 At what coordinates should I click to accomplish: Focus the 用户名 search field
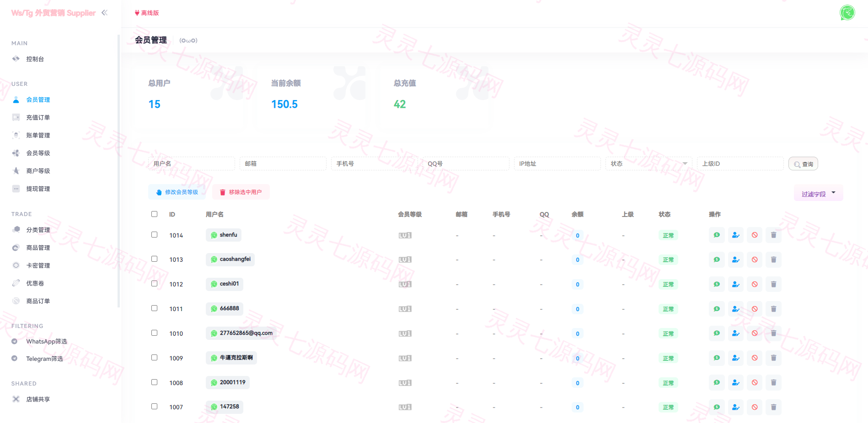tap(191, 164)
